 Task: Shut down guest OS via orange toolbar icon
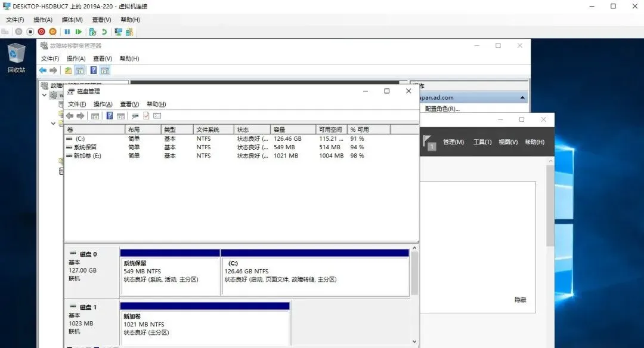54,32
